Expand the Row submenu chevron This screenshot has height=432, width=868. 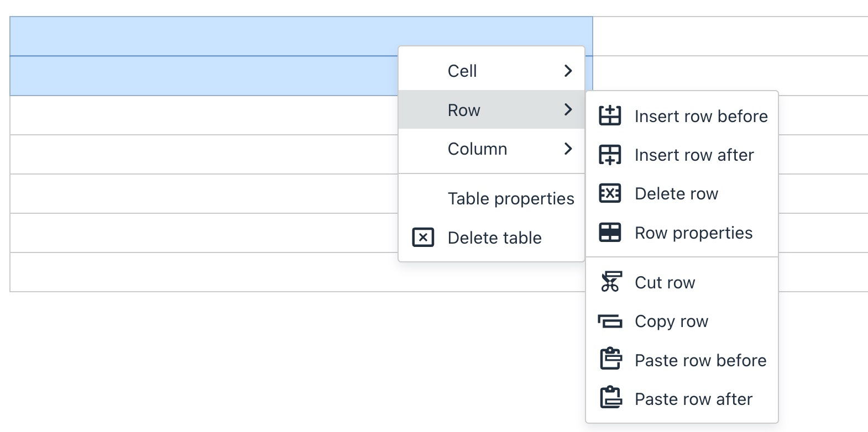click(568, 110)
